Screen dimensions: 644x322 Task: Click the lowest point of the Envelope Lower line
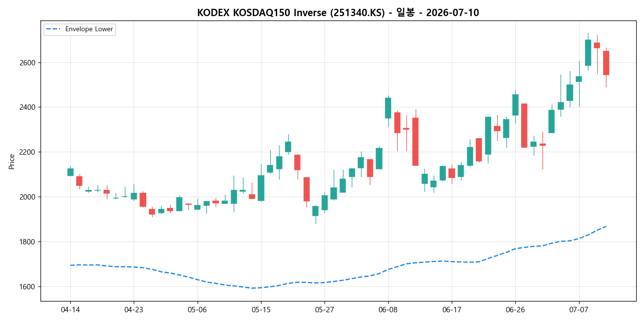coord(252,288)
